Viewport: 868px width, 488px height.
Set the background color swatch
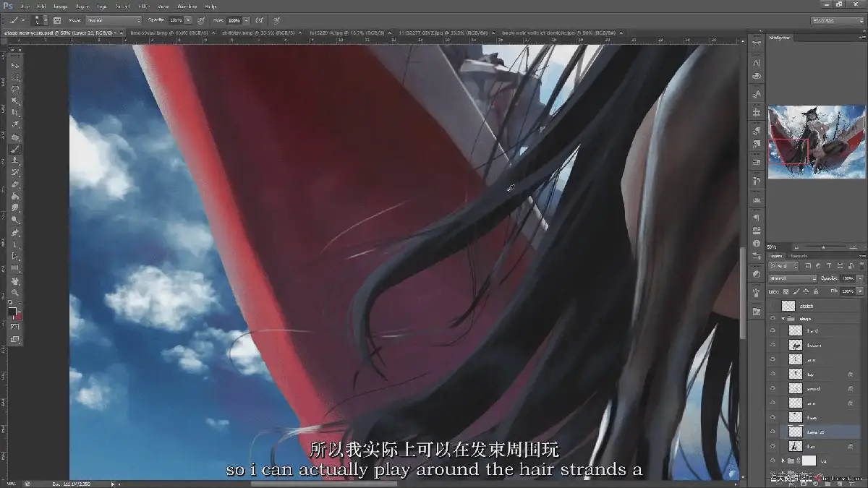pyautogui.click(x=19, y=317)
